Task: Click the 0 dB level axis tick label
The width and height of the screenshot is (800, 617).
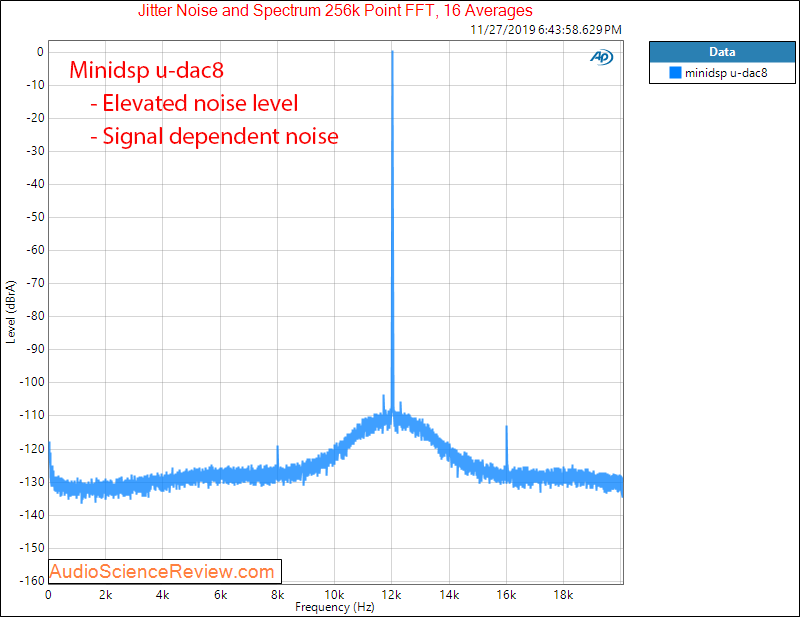Action: click(40, 52)
